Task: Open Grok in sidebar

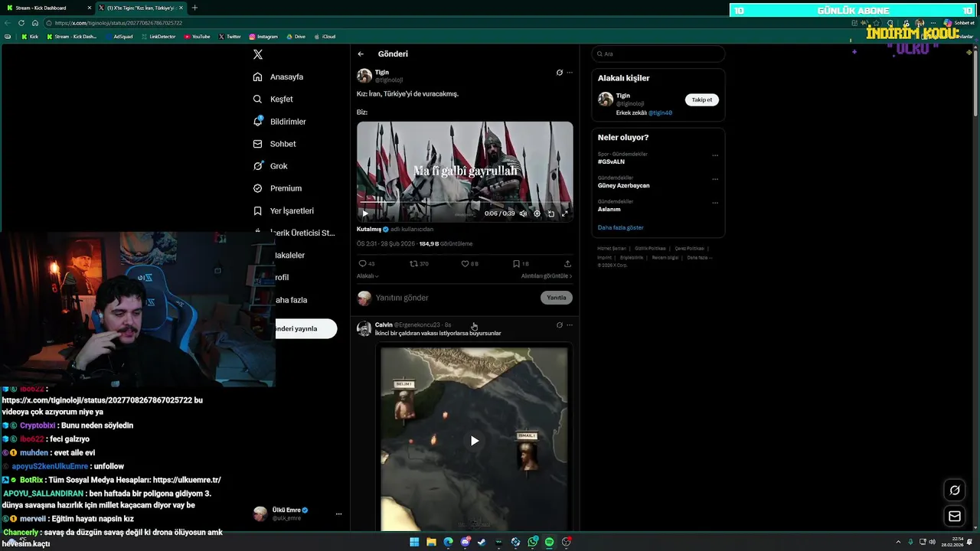Action: click(x=270, y=166)
